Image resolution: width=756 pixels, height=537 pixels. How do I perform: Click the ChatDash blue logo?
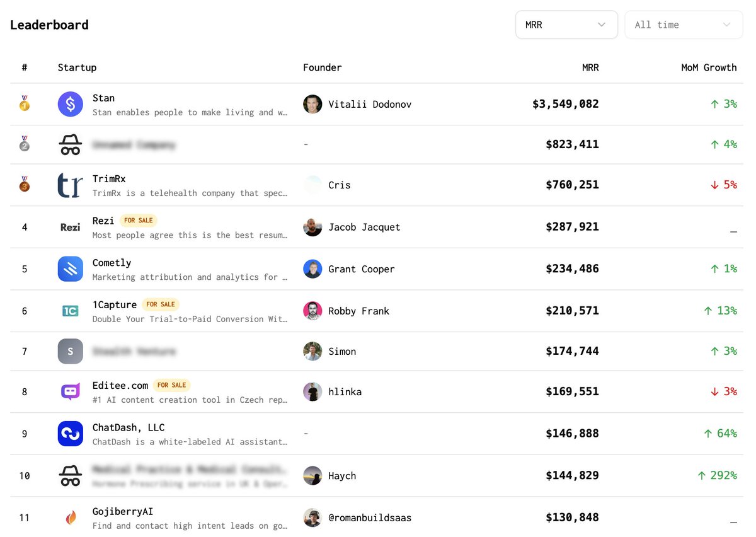pyautogui.click(x=71, y=434)
